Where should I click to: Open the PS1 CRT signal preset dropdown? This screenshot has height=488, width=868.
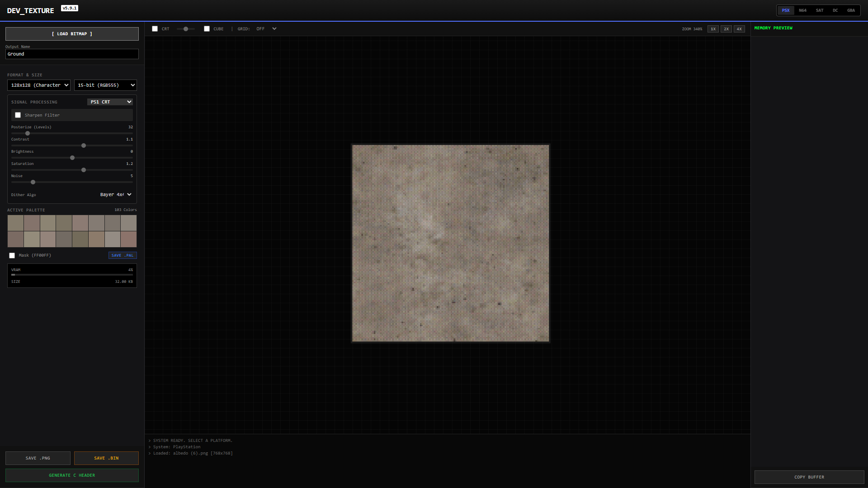pos(110,102)
